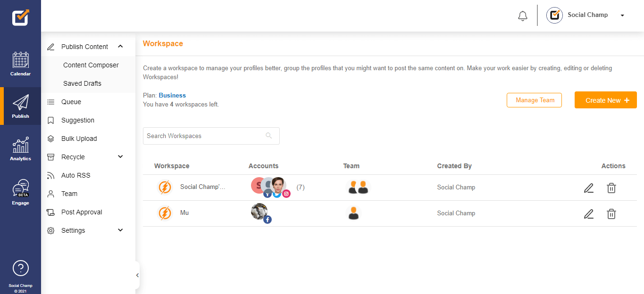644x294 pixels.
Task: Click the Post Approval icon
Action: (51, 212)
